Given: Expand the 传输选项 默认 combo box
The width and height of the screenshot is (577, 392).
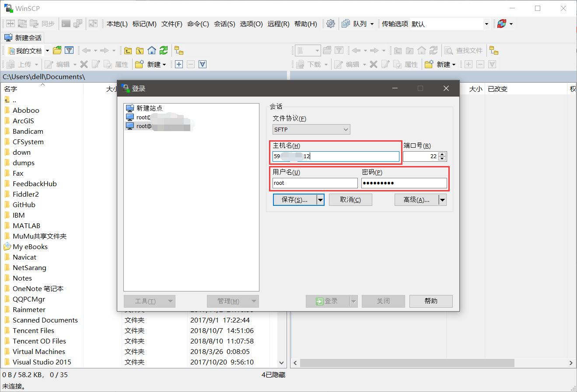Looking at the screenshot, I should click(486, 24).
